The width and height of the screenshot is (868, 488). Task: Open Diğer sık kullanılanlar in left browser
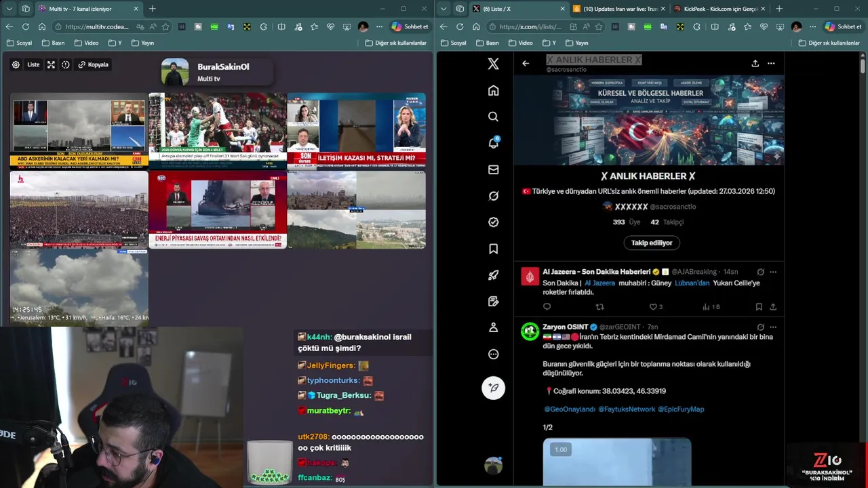(395, 43)
